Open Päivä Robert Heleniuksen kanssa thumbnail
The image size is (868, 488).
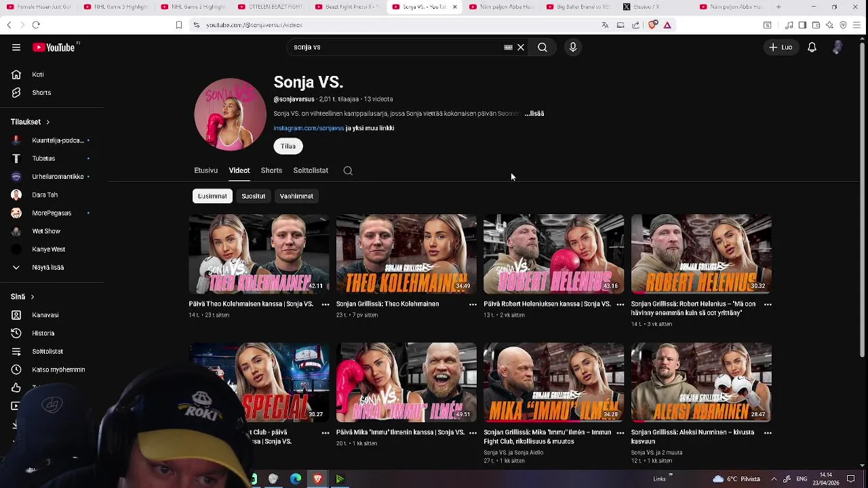click(553, 254)
